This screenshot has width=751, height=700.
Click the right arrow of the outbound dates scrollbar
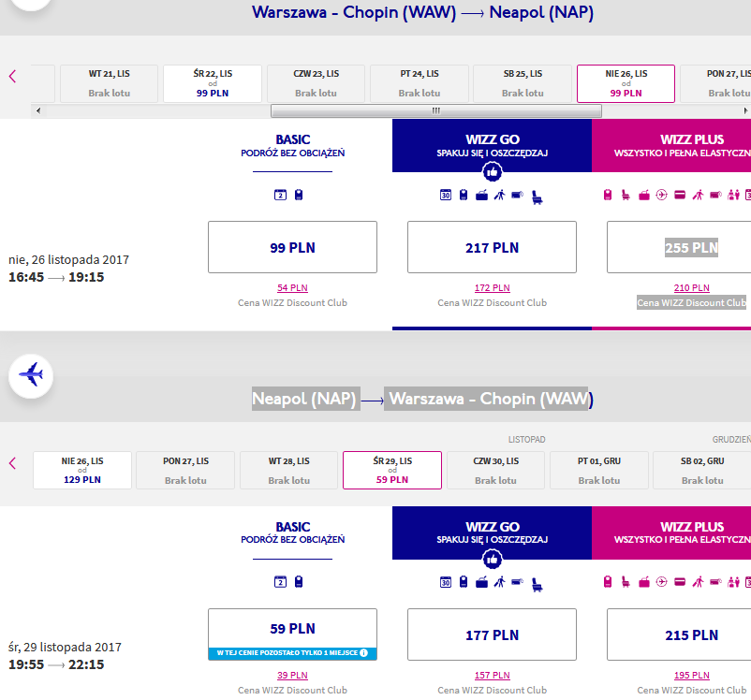(745, 110)
